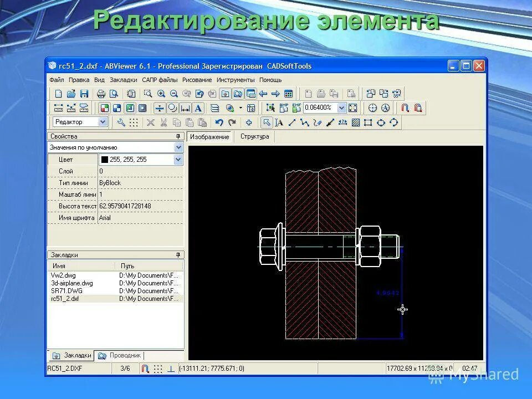The image size is (532, 399).
Task: Pin the Закладки panel
Action: tap(178, 254)
